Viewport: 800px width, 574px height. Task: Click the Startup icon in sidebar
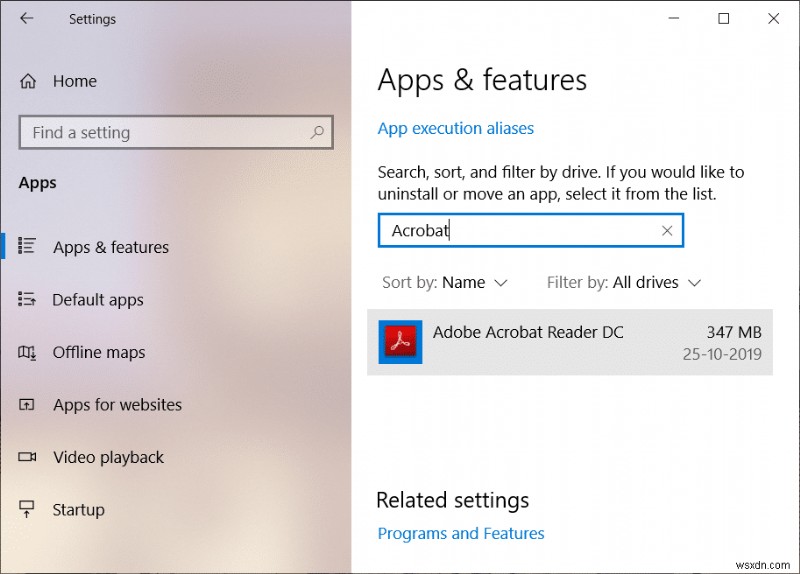point(27,509)
